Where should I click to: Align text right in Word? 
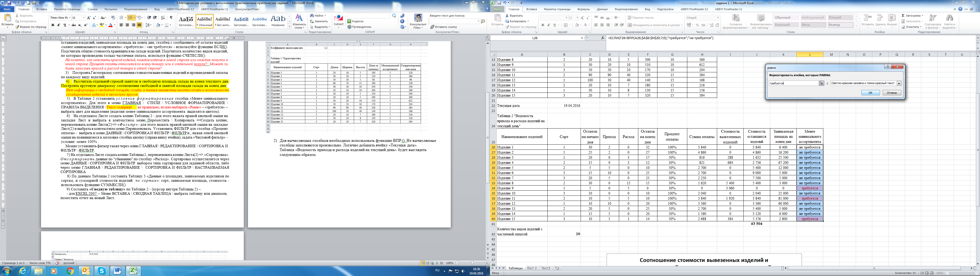pyautogui.click(x=133, y=25)
